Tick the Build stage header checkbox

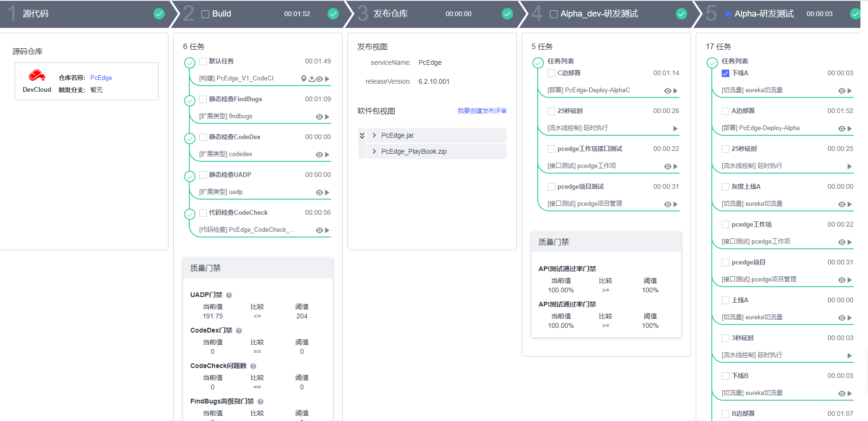coord(205,14)
